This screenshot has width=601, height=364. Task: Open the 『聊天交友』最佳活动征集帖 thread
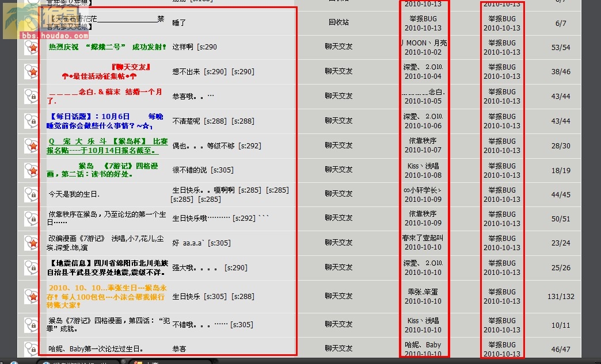tap(105, 71)
